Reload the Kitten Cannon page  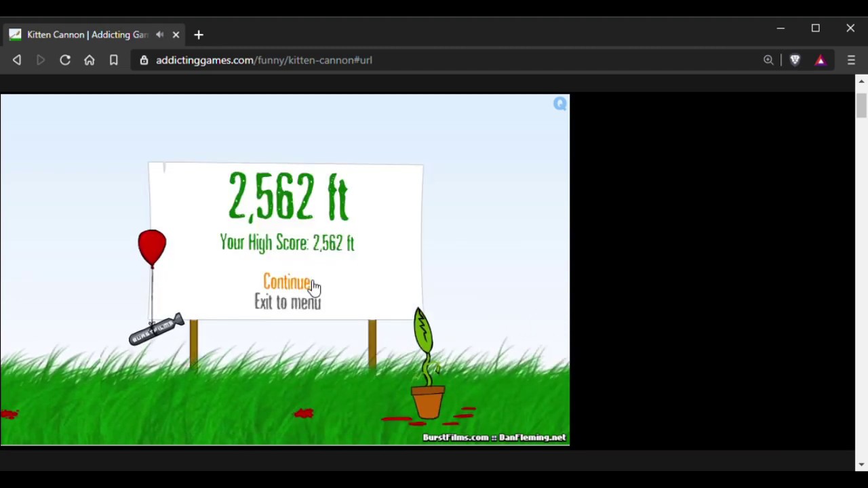[x=65, y=60]
